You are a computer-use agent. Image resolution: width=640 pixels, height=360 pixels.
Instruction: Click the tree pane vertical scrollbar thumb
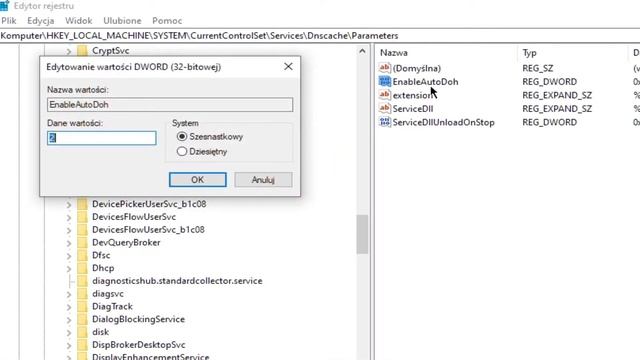coord(362,234)
